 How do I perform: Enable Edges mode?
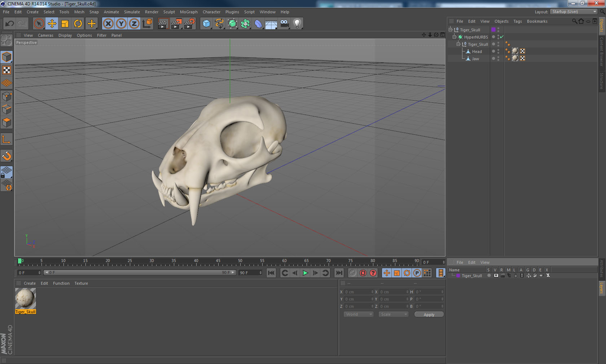(x=6, y=110)
